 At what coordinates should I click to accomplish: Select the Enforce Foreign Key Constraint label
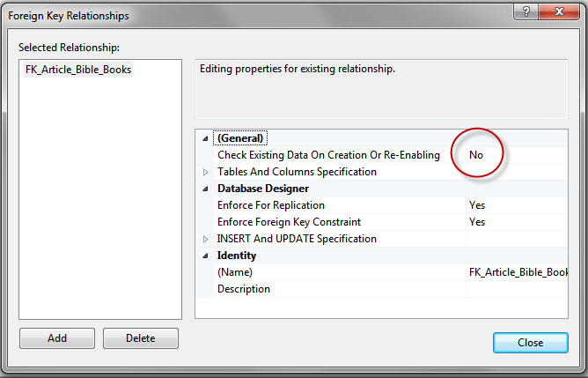(x=289, y=222)
